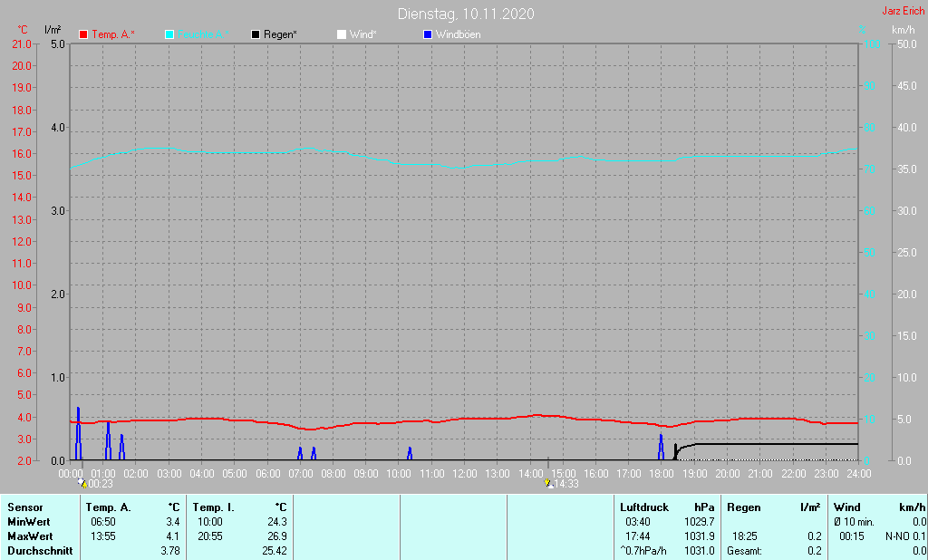Select the 'Windböen' legend label

tap(458, 34)
